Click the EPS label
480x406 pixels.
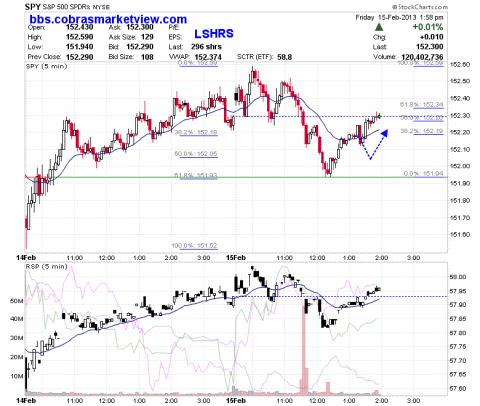click(x=175, y=37)
